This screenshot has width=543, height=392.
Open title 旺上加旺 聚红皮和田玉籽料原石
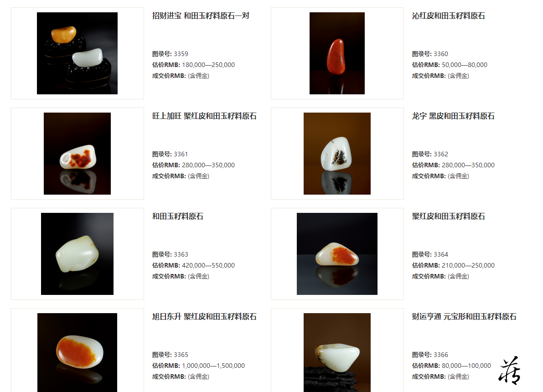tap(204, 116)
